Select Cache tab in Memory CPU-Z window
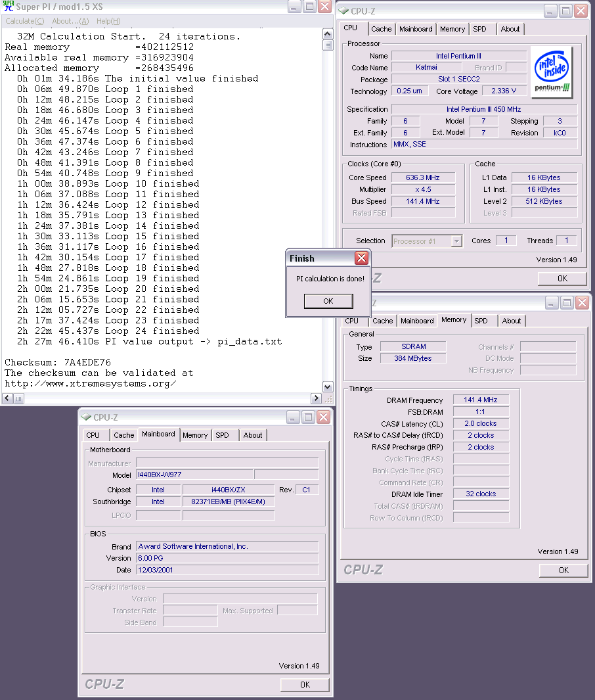Image resolution: width=595 pixels, height=700 pixels. (x=383, y=321)
